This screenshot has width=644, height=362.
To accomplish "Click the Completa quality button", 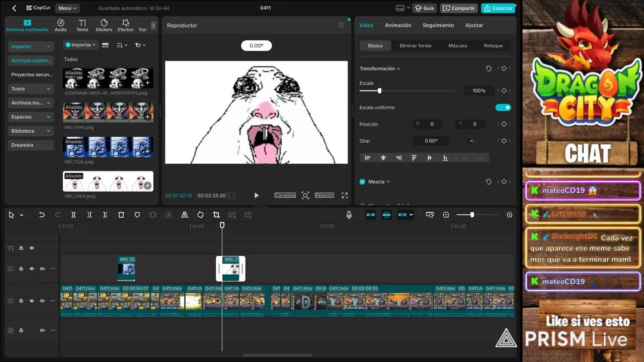I will [x=285, y=195].
